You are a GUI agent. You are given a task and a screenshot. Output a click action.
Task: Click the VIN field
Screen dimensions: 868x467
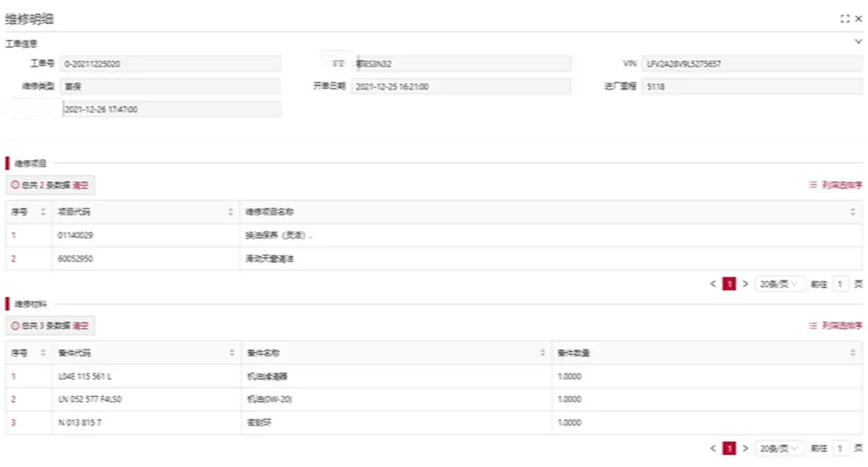click(x=751, y=64)
